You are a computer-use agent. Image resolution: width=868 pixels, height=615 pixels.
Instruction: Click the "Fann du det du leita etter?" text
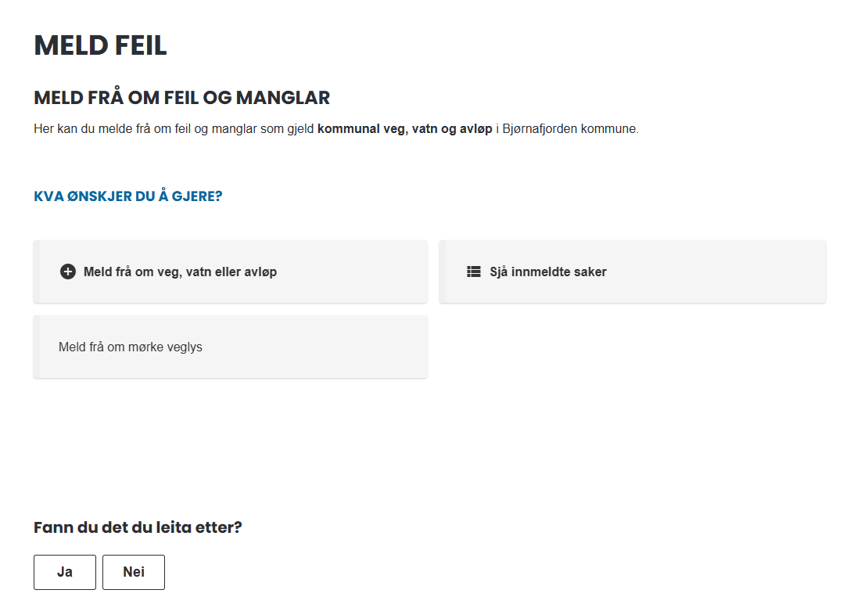(x=138, y=527)
